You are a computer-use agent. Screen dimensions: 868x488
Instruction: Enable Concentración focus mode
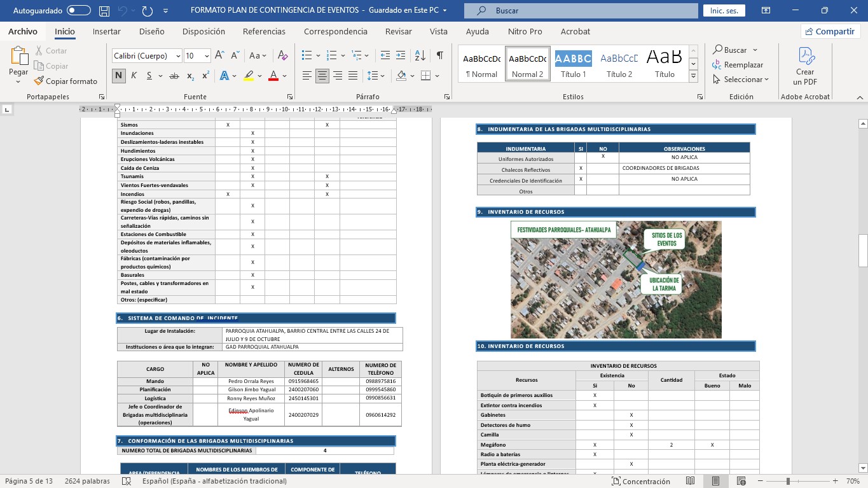pos(641,482)
